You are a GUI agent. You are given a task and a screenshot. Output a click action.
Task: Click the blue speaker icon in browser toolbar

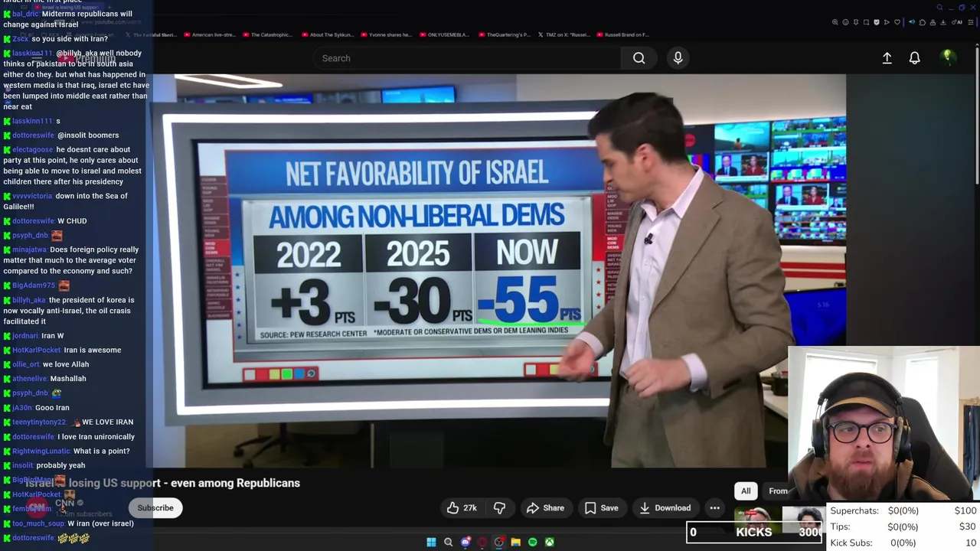pos(912,22)
